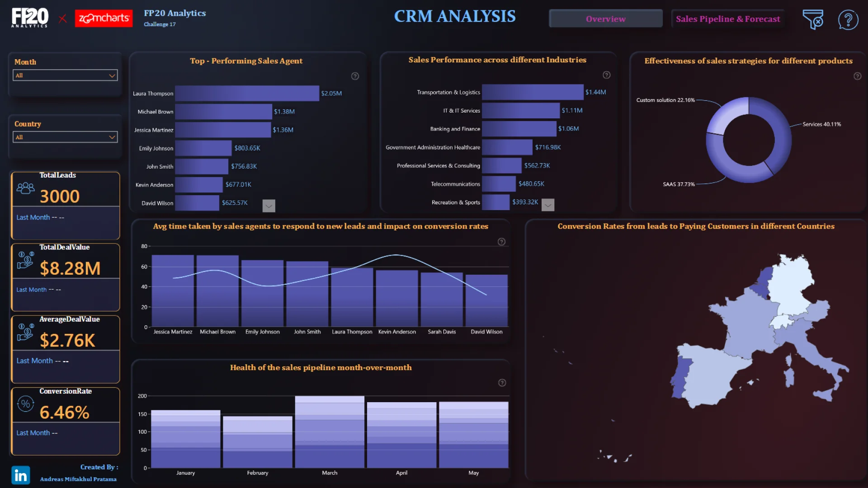Click the $1.44M label for Transportation & Logistics
The width and height of the screenshot is (868, 488).
point(595,92)
